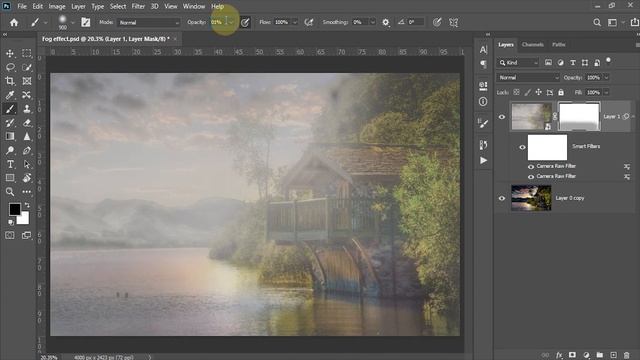Open smoothing options gear
The width and height of the screenshot is (640, 360).
click(x=386, y=22)
